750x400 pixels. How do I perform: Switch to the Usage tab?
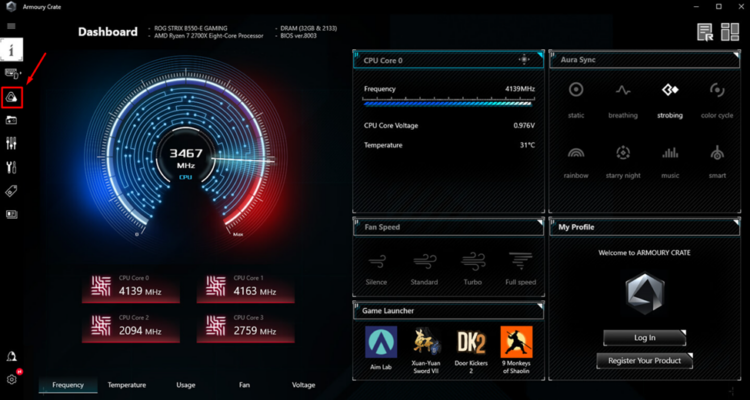[x=186, y=385]
